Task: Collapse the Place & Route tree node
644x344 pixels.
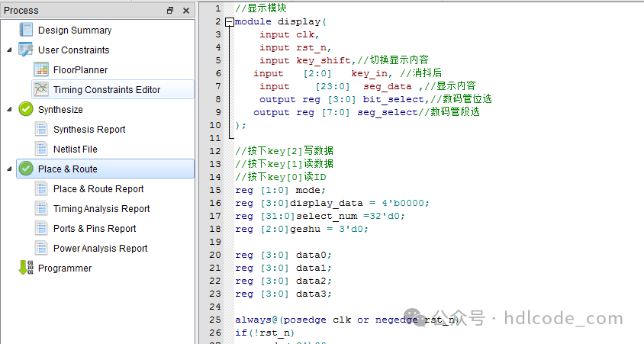Action: [9, 169]
